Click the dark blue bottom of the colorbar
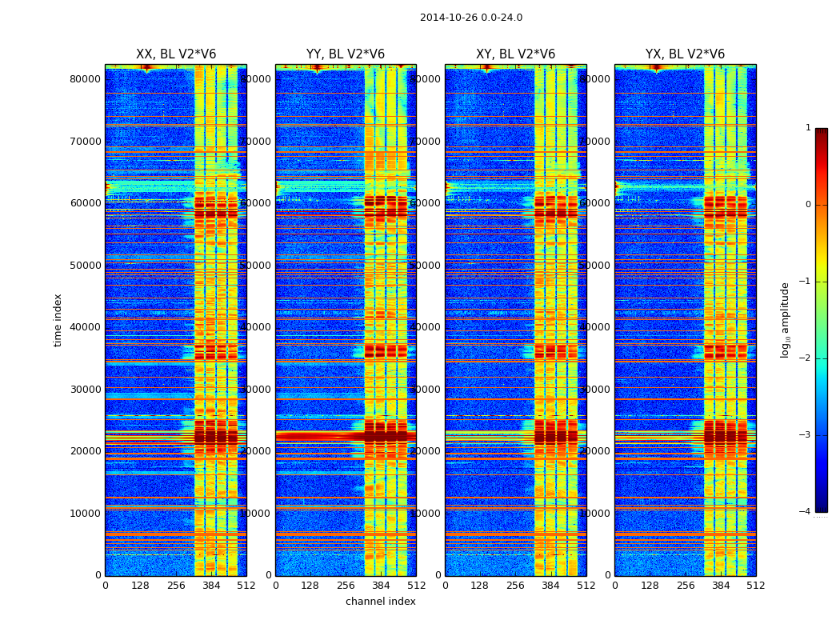Image resolution: width=840 pixels, height=640 pixels. coord(821,506)
